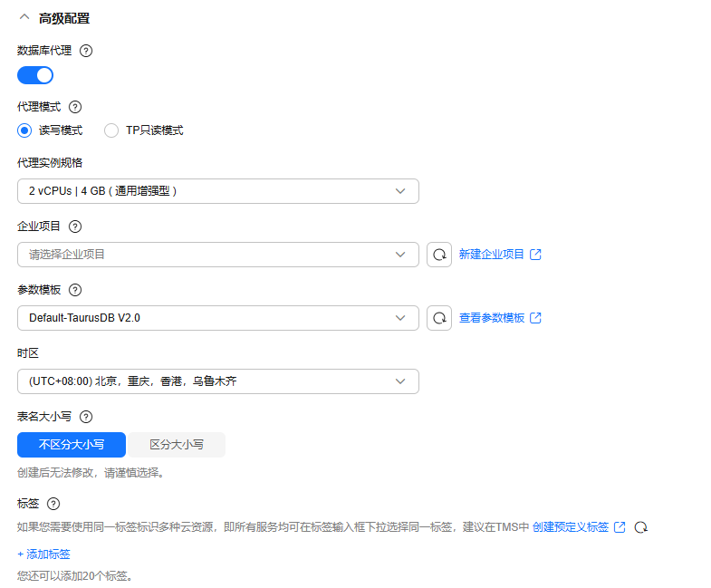Screen dimensions: 711x588
Task: Choose TP只读模式 radio option
Action: tap(111, 130)
